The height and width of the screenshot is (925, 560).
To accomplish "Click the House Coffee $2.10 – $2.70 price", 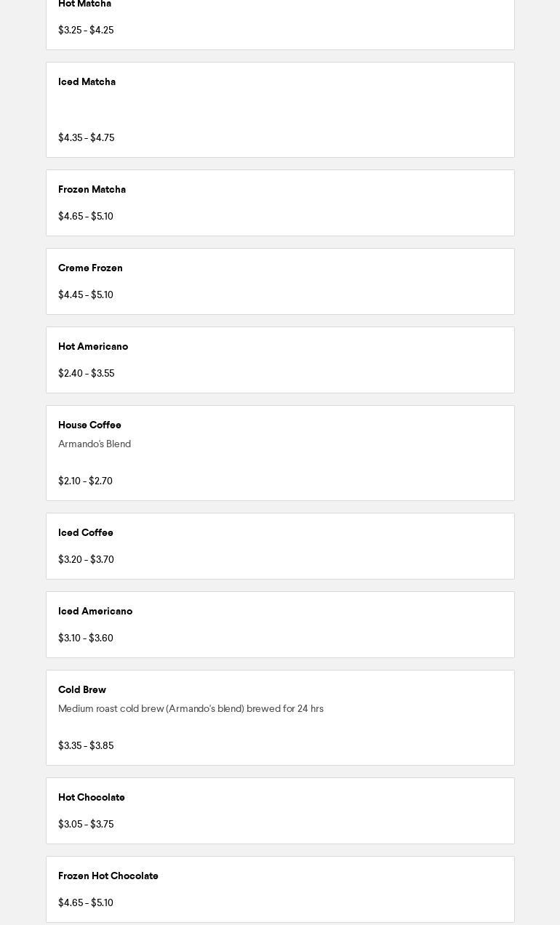I will point(85,481).
